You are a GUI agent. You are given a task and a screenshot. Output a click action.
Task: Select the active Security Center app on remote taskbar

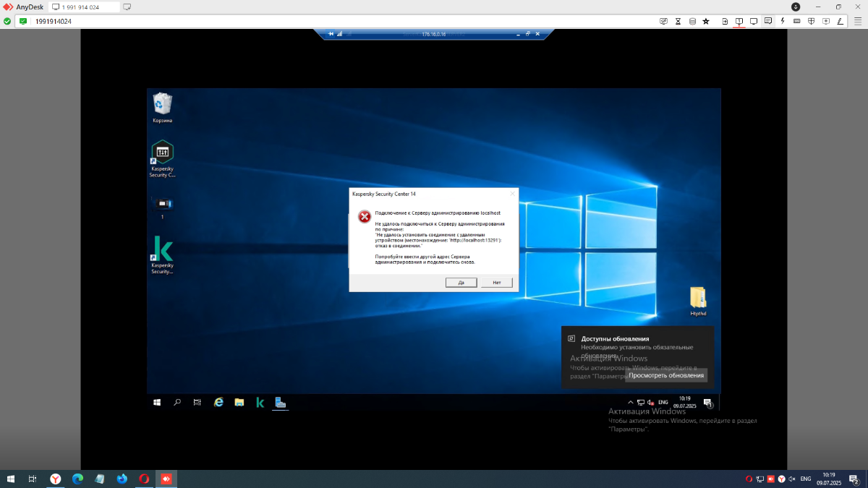pos(280,403)
